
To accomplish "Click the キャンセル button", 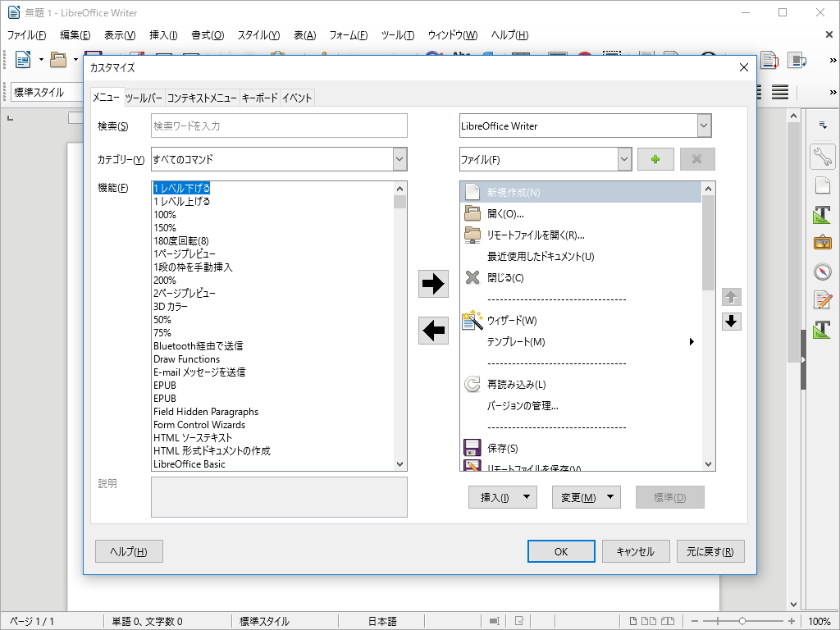I will tap(636, 552).
